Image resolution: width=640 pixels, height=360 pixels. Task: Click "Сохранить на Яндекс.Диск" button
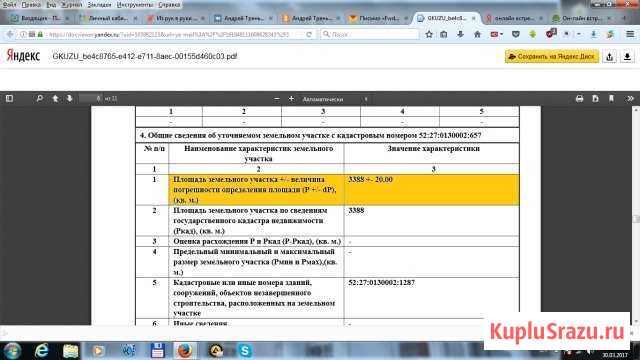click(x=552, y=57)
